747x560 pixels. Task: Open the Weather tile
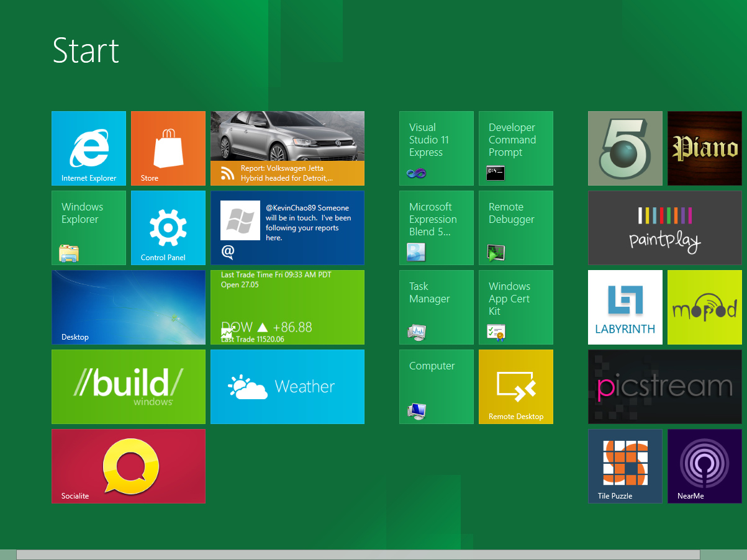(x=287, y=387)
